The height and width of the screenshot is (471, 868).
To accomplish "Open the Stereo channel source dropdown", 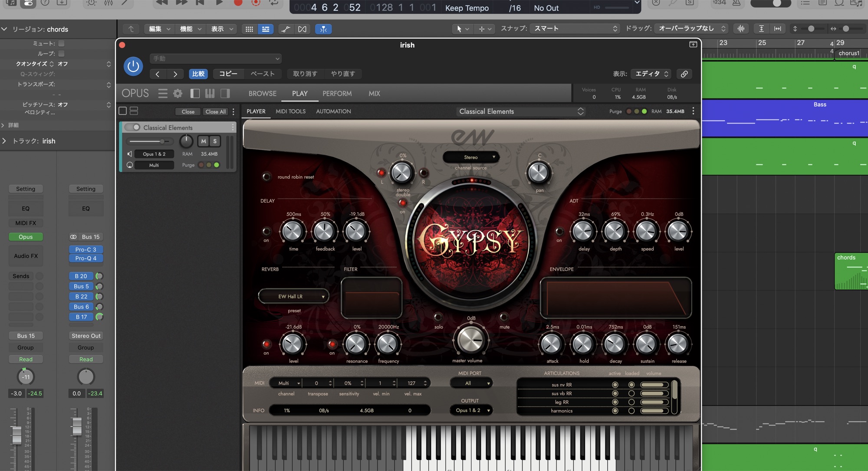I will click(x=471, y=157).
